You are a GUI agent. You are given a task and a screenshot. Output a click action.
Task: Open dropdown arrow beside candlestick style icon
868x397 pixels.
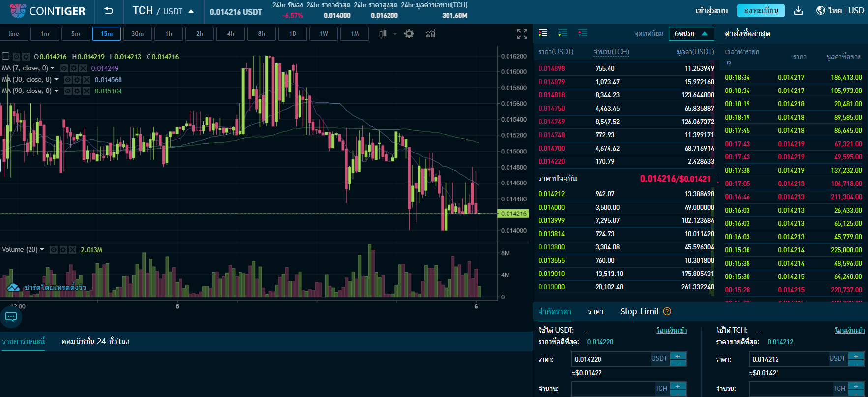pos(395,34)
